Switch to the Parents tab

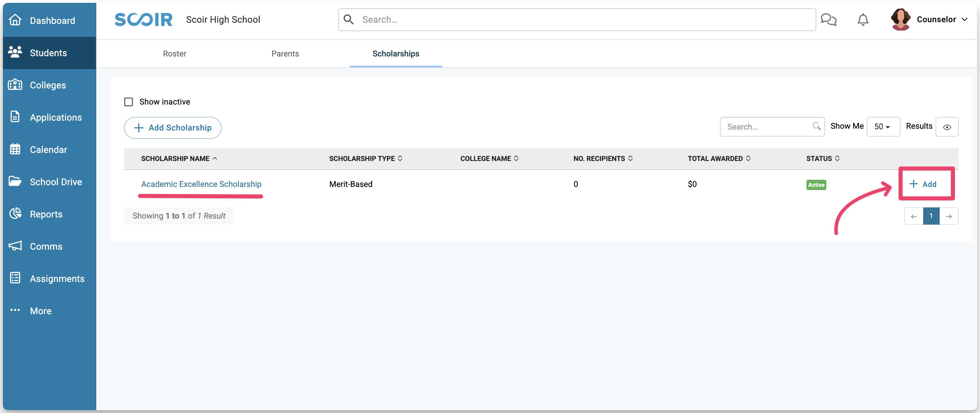coord(285,54)
